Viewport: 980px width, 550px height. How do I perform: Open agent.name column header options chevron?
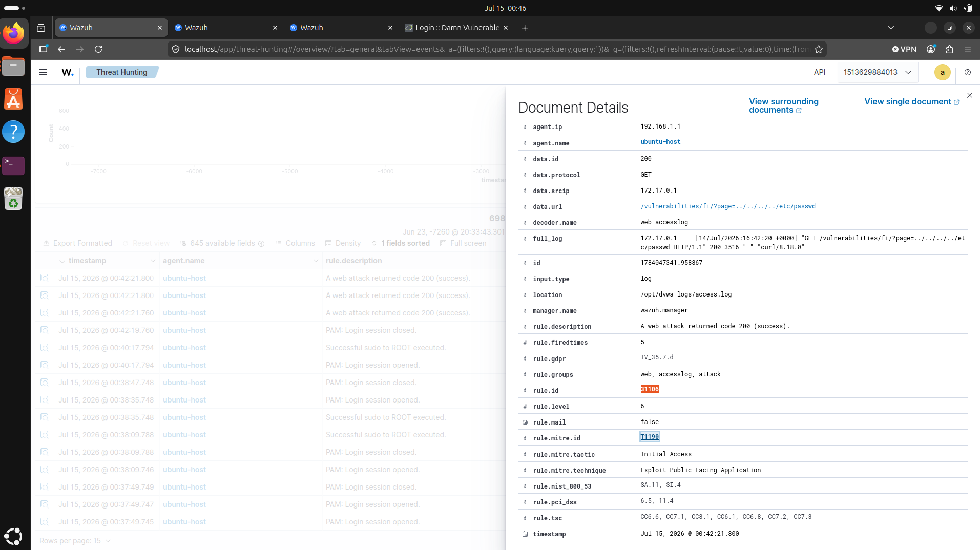pos(316,261)
